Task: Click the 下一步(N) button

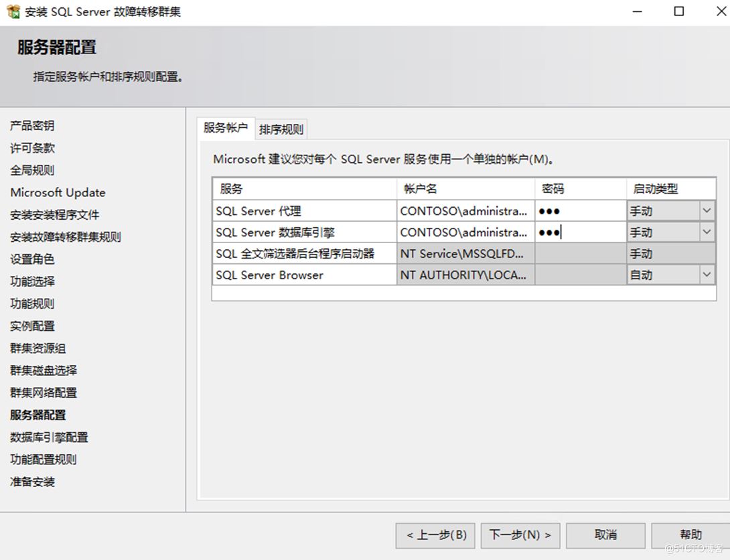Action: (x=520, y=535)
